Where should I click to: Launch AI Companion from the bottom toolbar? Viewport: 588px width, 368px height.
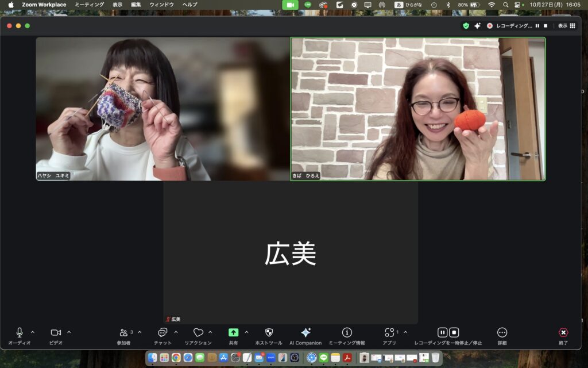coord(305,333)
